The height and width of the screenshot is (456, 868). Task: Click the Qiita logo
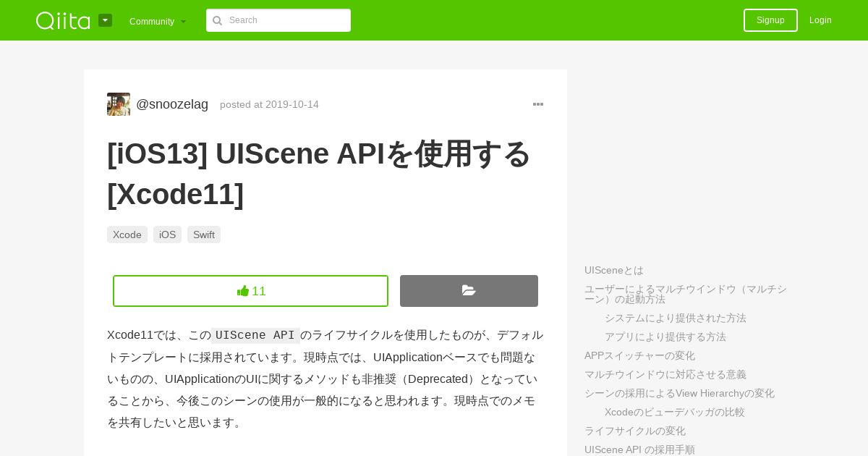[x=63, y=20]
